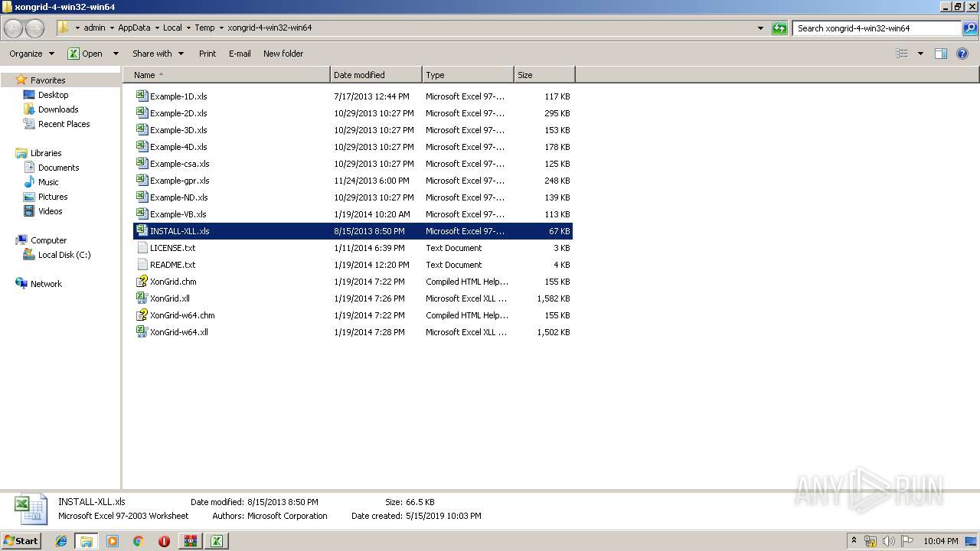Click the Refresh address bar button

tap(779, 28)
